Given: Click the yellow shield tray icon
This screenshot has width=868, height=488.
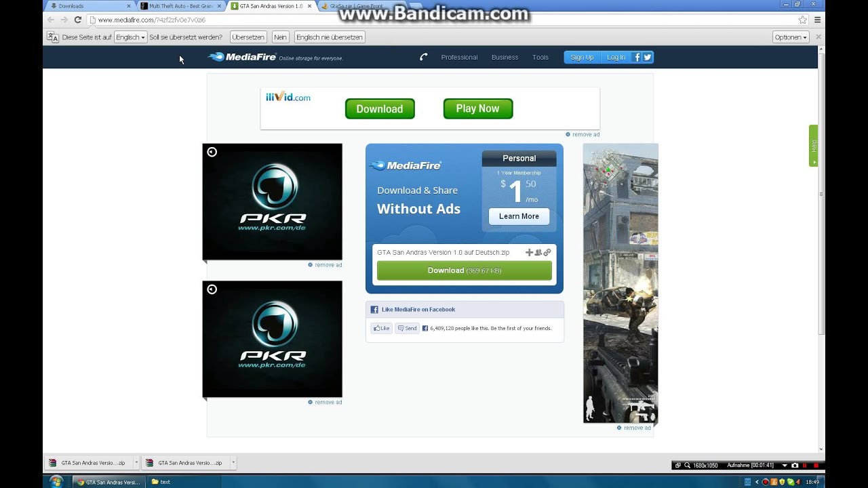Looking at the screenshot, I should [781, 482].
